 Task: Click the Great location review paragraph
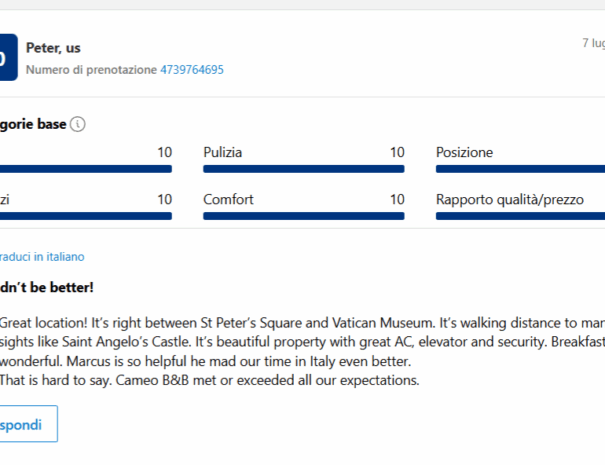300,341
